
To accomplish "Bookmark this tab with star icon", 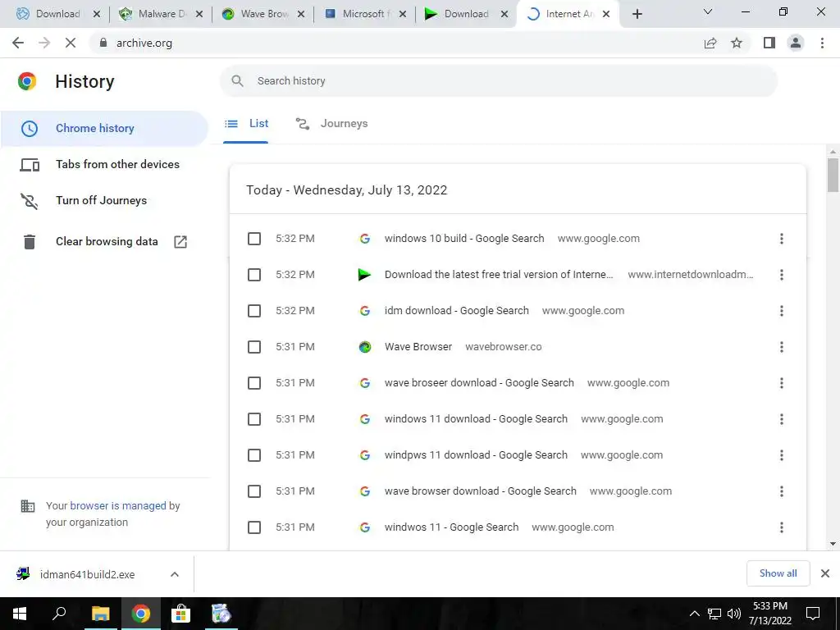I will pos(737,43).
